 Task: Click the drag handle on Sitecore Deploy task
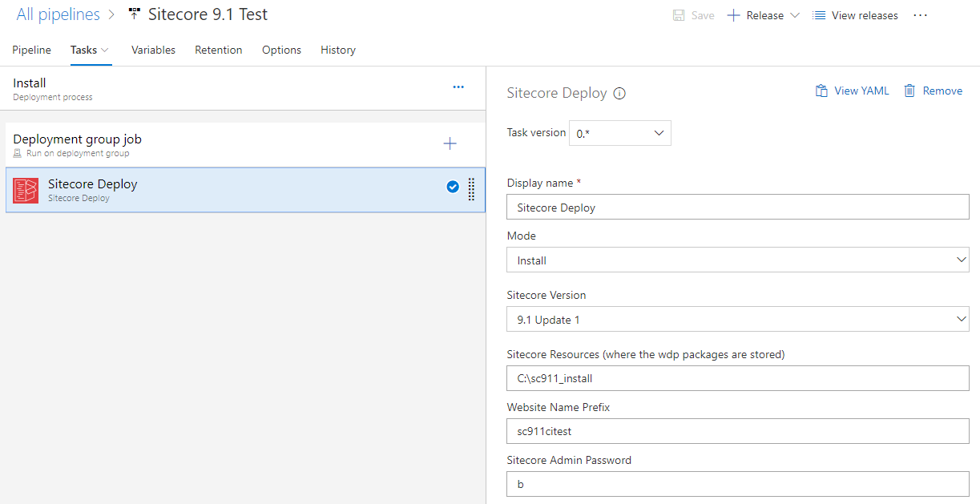coord(471,189)
